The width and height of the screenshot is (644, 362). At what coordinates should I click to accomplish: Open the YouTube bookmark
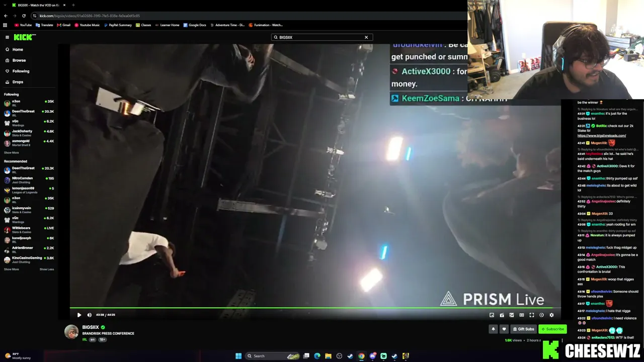(23, 25)
